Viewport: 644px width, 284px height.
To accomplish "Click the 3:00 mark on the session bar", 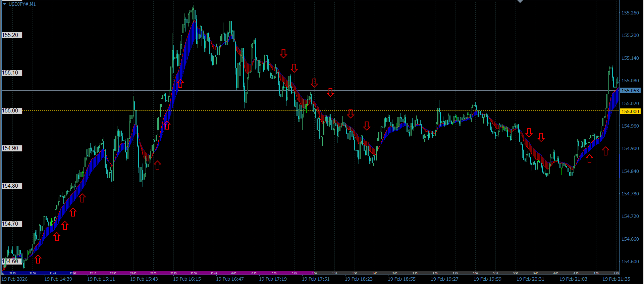I will [x=475, y=273].
